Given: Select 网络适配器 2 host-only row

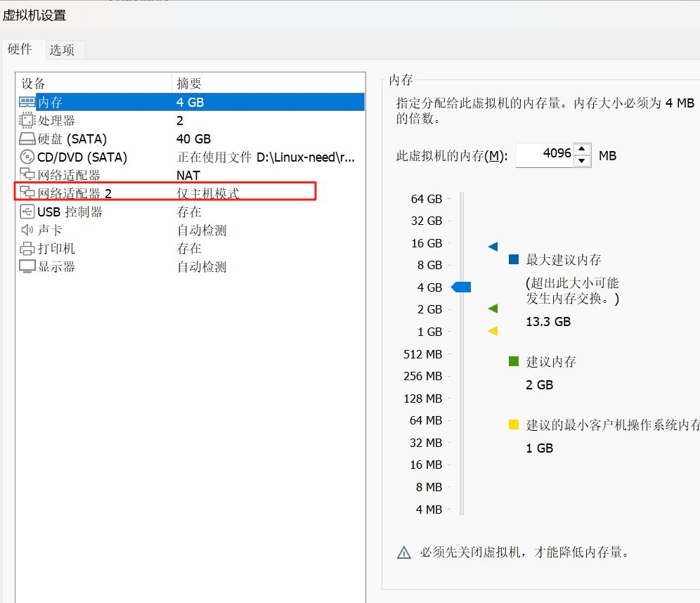Looking at the screenshot, I should coord(191,193).
